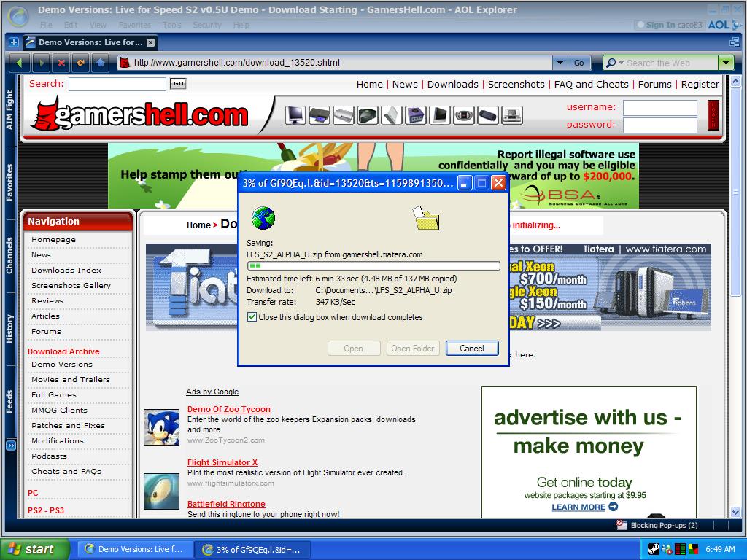Open the AIM Fight side tab
Viewport: 747px width, 560px height.
click(10, 111)
